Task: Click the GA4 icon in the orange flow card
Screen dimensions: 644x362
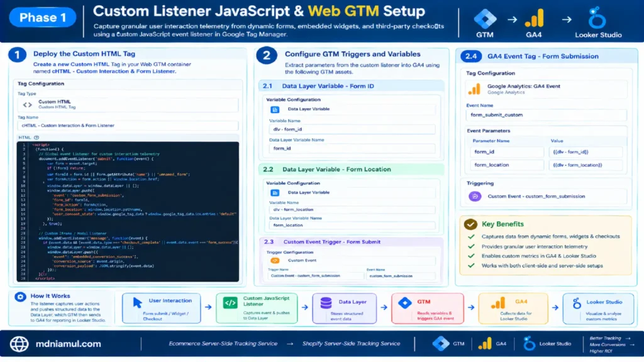Action: (x=498, y=304)
